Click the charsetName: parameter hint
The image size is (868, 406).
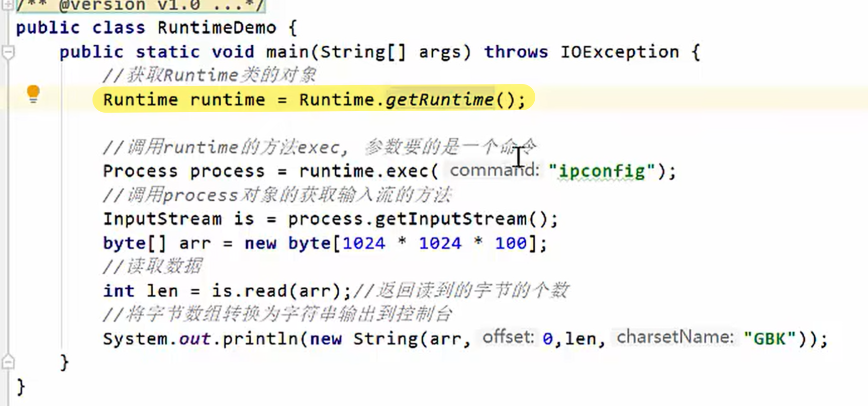(x=674, y=338)
